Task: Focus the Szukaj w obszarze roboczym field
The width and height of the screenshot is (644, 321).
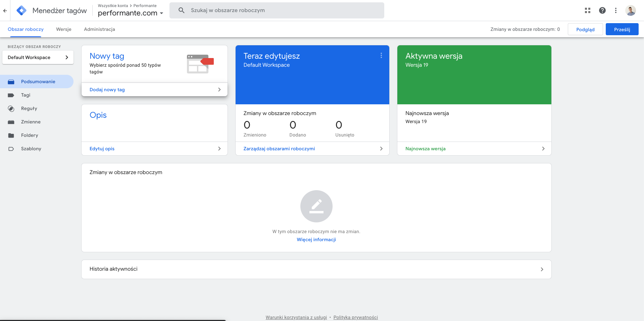Action: click(277, 10)
